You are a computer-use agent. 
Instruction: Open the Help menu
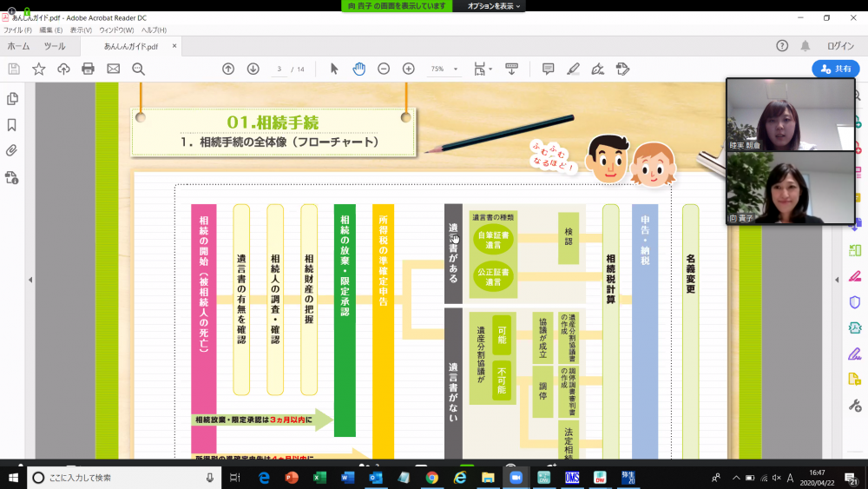pos(154,30)
